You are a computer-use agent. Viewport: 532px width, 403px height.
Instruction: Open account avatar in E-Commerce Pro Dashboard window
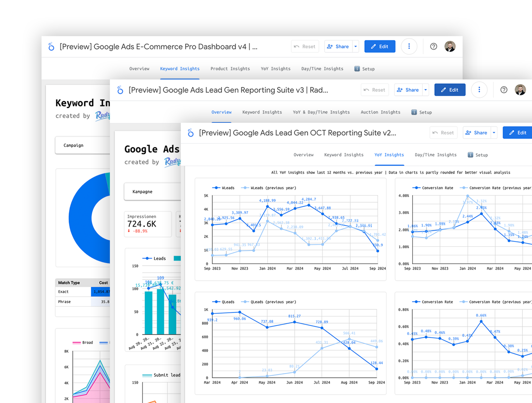click(x=450, y=46)
